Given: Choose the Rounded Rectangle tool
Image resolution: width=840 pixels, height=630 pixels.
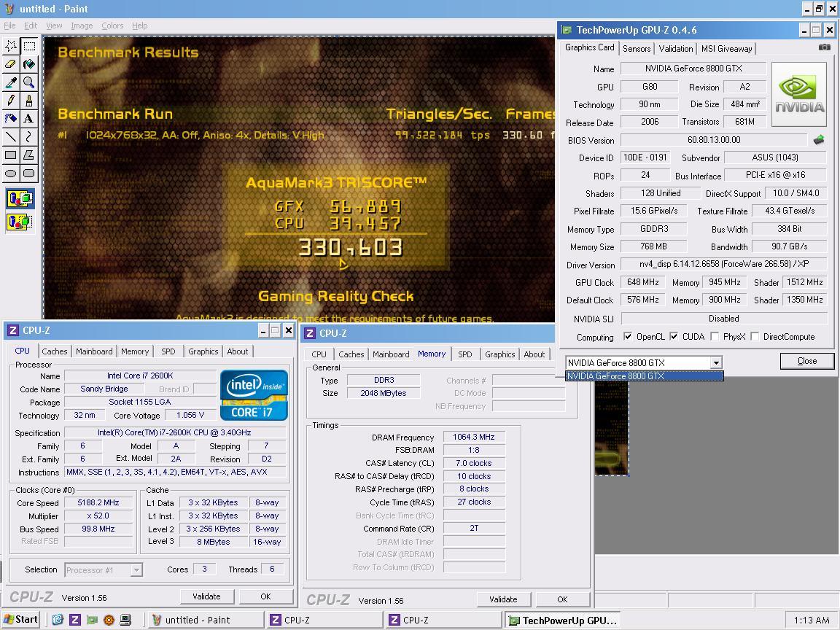Looking at the screenshot, I should click(x=29, y=174).
